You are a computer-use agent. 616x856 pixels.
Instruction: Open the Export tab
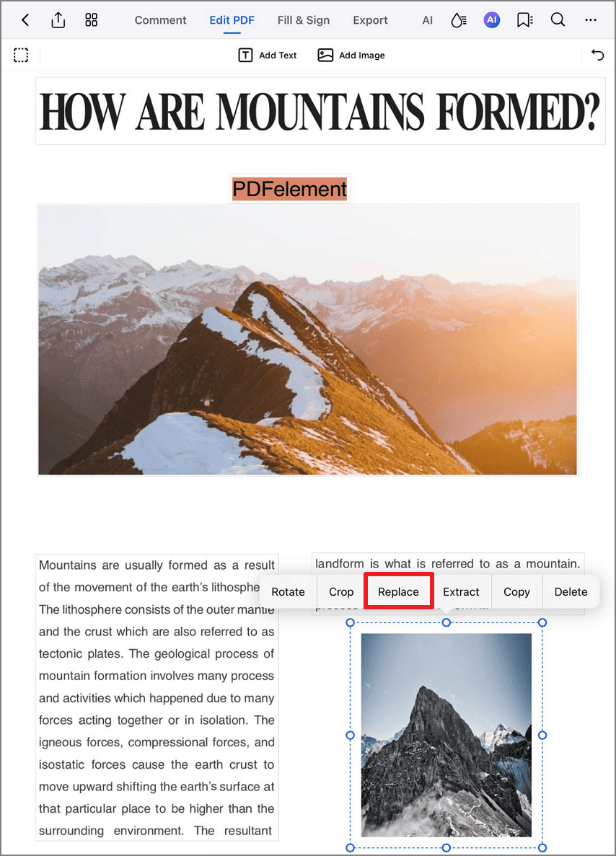click(x=370, y=20)
